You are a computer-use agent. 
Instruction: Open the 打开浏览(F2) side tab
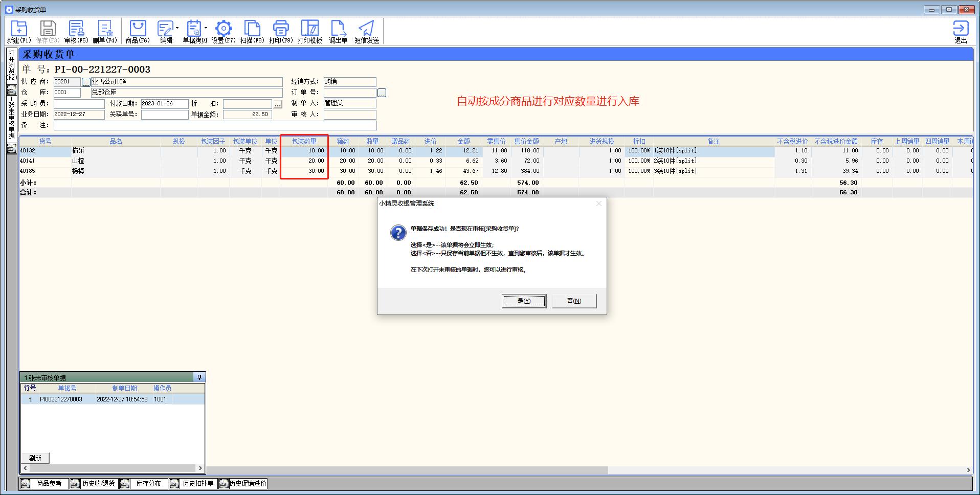point(11,65)
